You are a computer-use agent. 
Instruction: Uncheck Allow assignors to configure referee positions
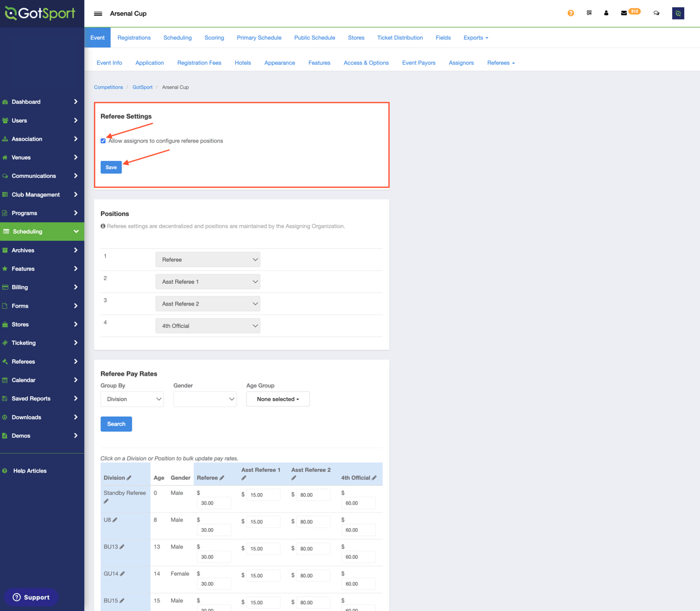pos(103,141)
